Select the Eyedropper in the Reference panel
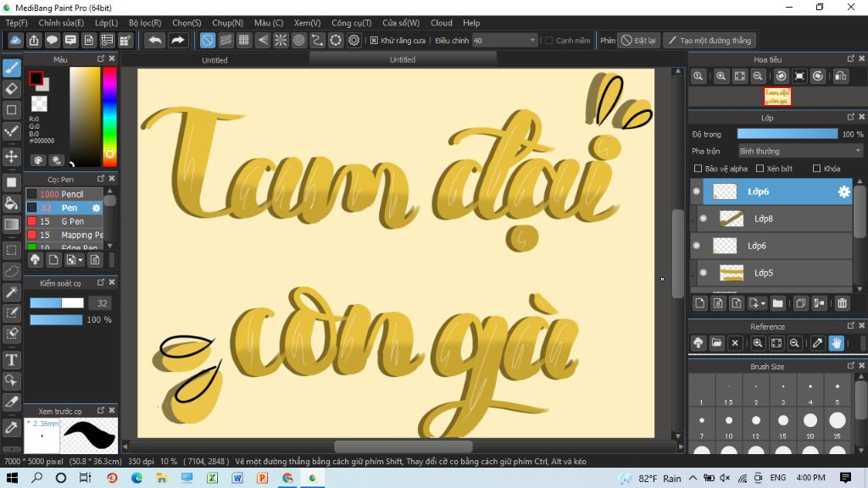 (816, 342)
